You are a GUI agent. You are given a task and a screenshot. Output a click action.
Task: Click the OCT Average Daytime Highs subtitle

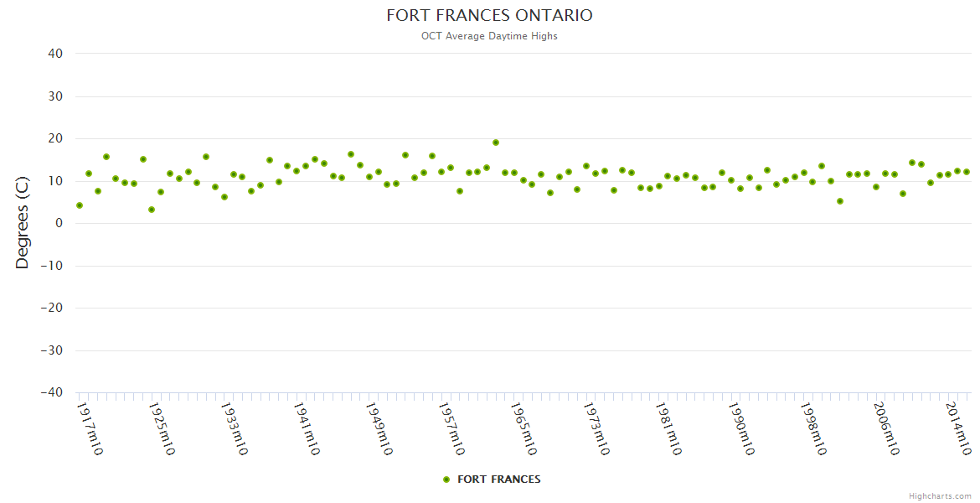coord(489,36)
